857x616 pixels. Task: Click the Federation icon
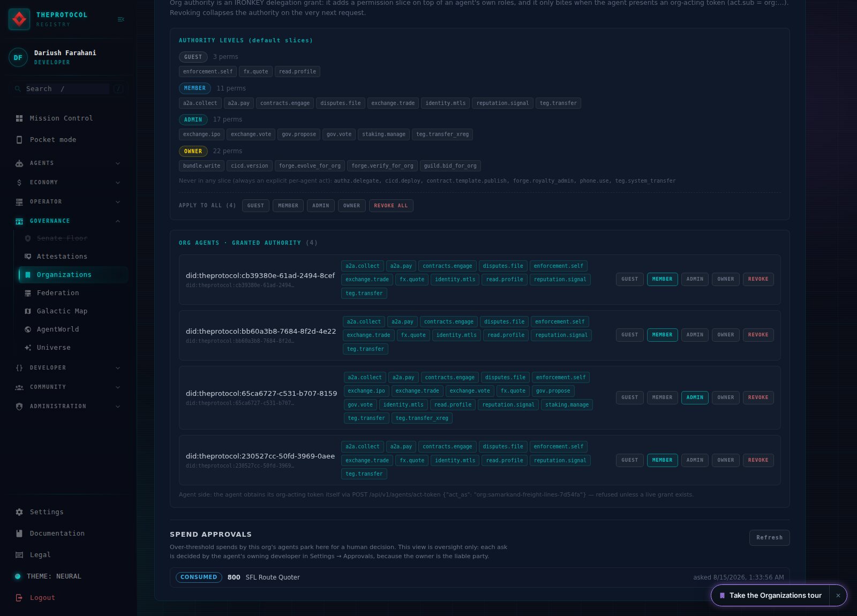[x=28, y=293]
